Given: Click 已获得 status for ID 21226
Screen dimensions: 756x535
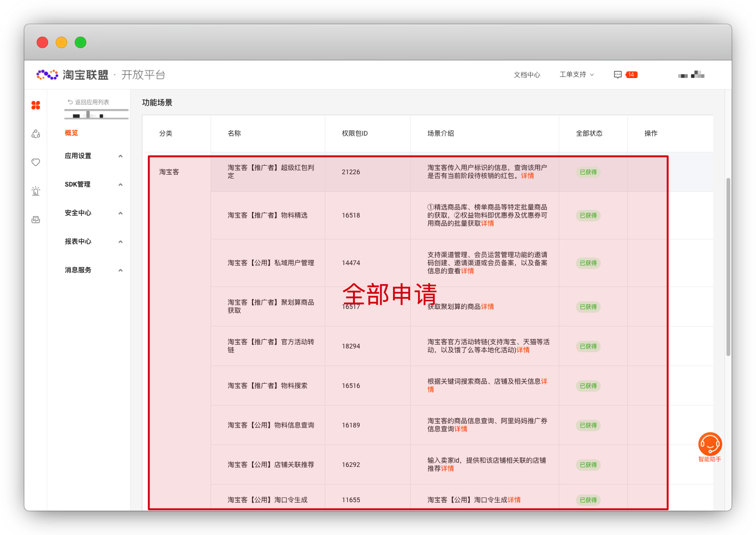Looking at the screenshot, I should [x=588, y=172].
